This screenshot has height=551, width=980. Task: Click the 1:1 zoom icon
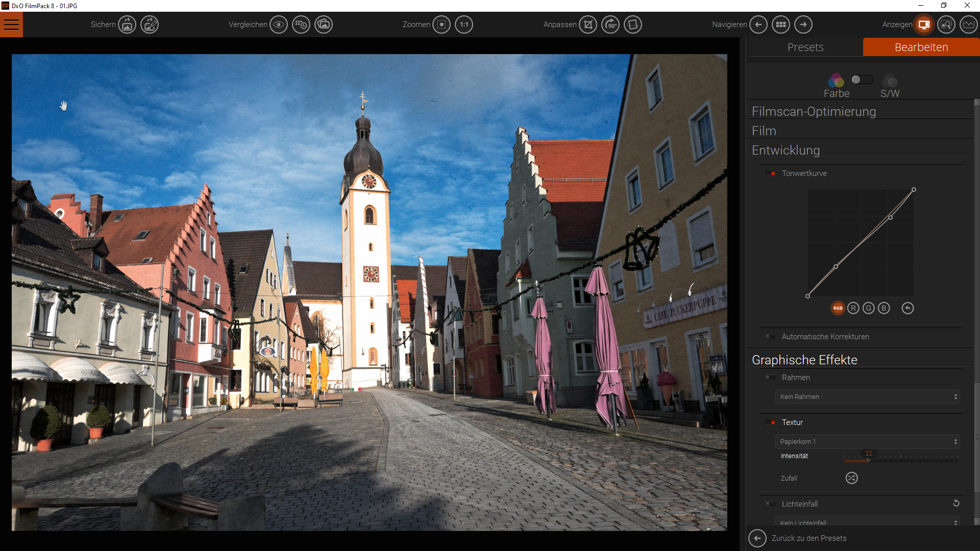coord(464,24)
